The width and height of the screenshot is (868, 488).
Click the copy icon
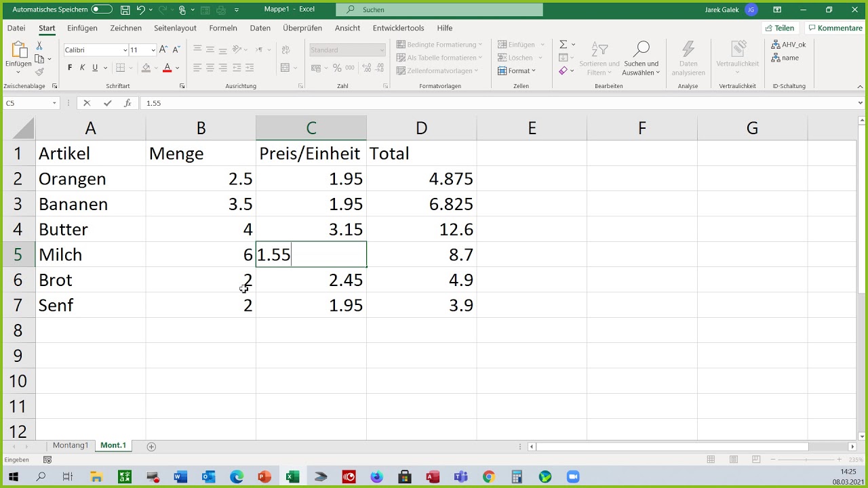coord(40,59)
